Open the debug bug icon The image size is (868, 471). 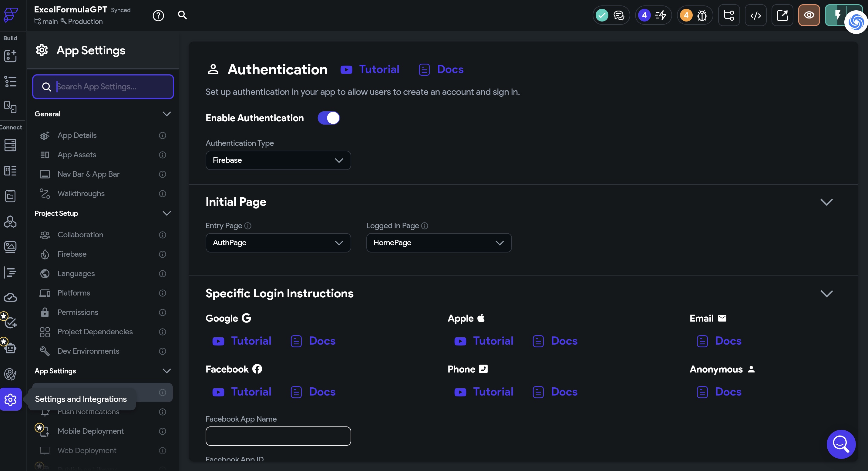click(x=702, y=15)
